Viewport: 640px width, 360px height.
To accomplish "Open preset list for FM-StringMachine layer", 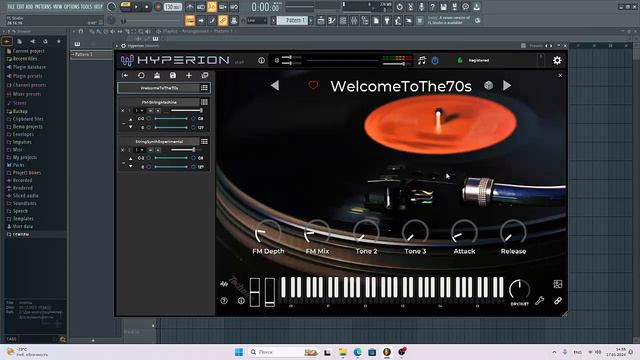I will (x=204, y=102).
